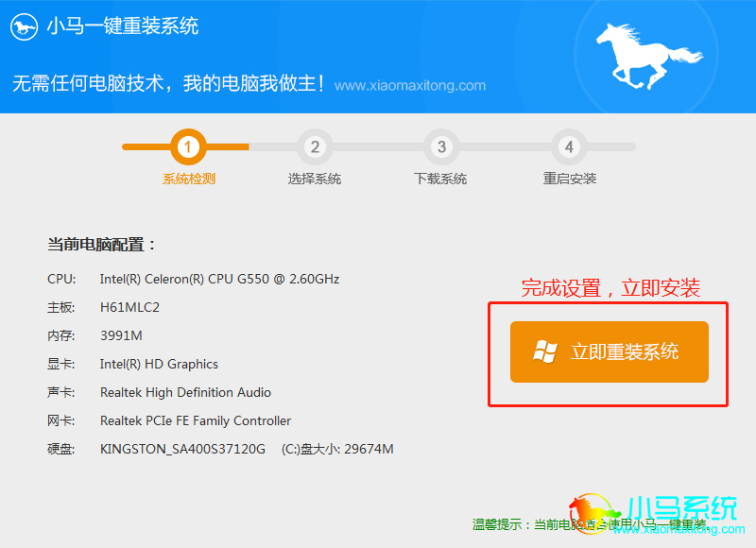Select step 3 circle 下载系统
The image size is (756, 548).
[441, 146]
